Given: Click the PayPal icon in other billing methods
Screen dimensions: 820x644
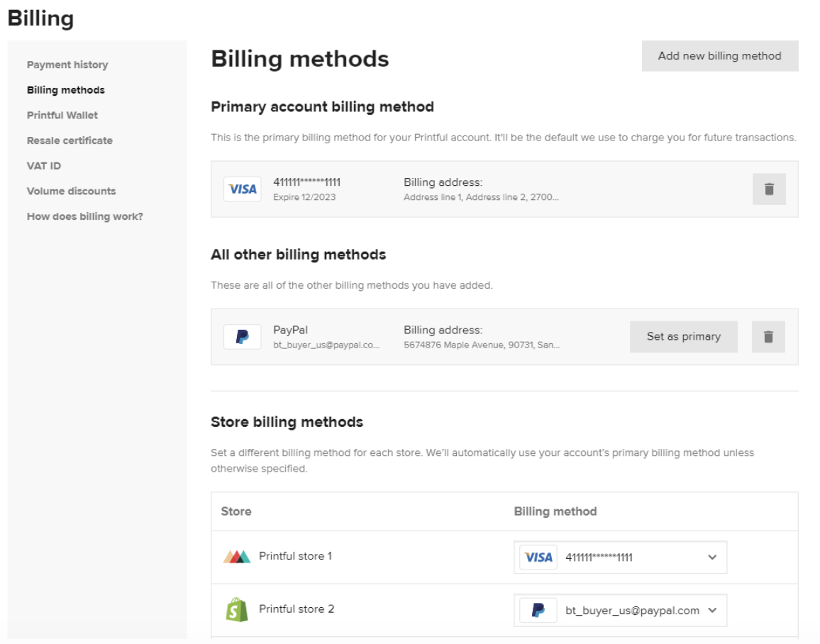Looking at the screenshot, I should 242,336.
